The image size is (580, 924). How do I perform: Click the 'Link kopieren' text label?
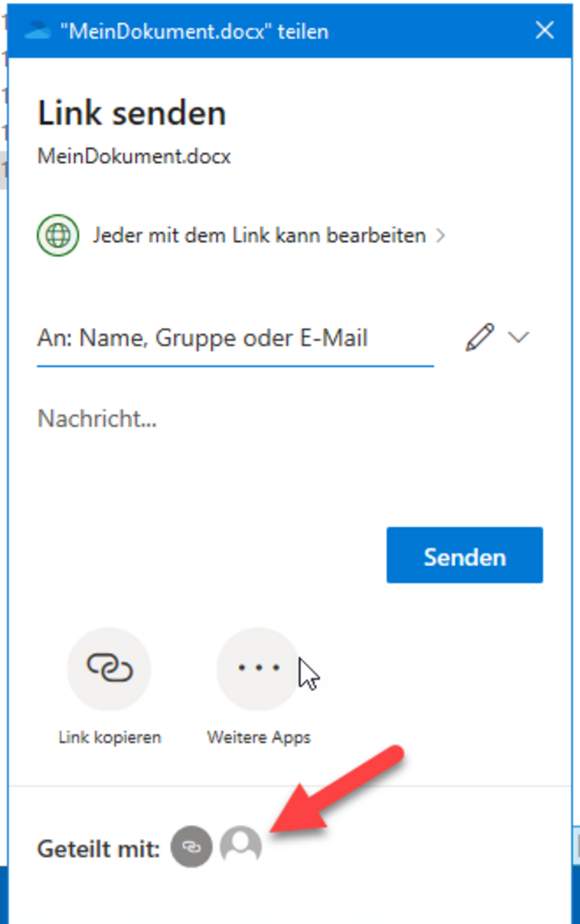click(x=110, y=737)
